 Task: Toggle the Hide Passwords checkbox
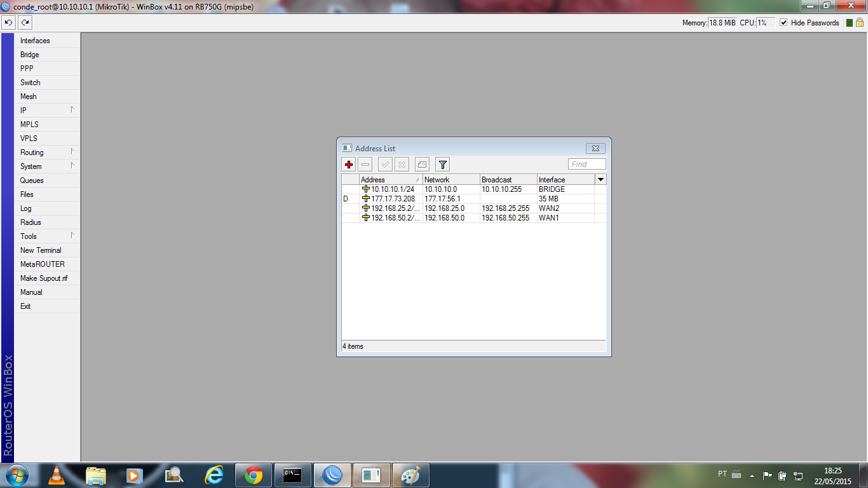(x=783, y=23)
